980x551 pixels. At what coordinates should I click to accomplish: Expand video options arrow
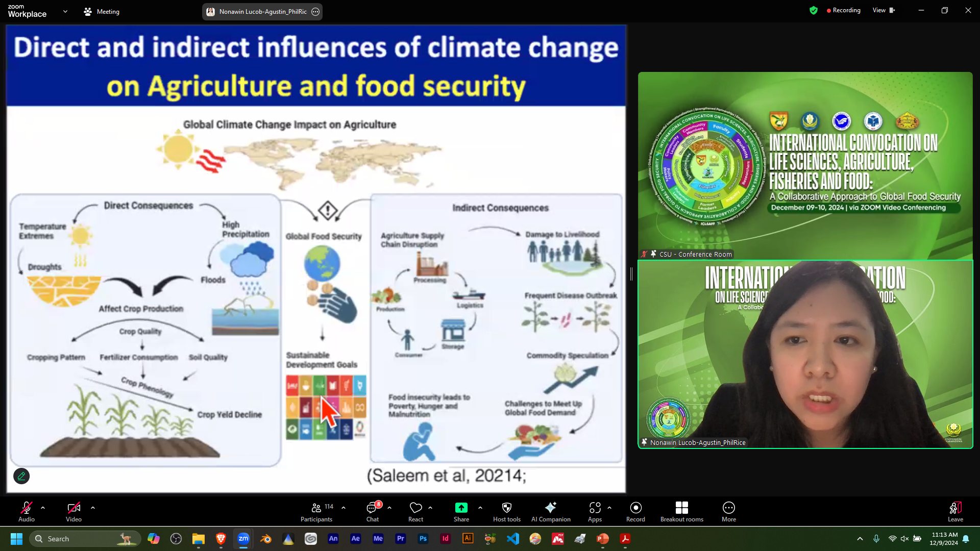(93, 508)
